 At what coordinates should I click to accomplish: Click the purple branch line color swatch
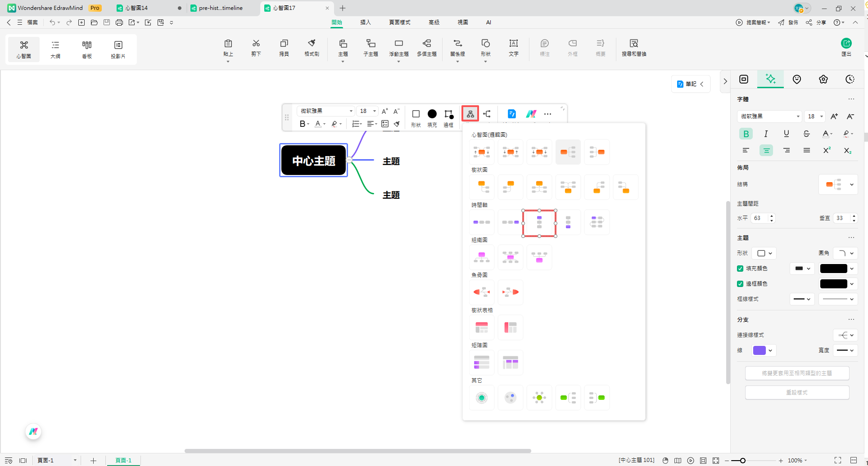point(759,350)
